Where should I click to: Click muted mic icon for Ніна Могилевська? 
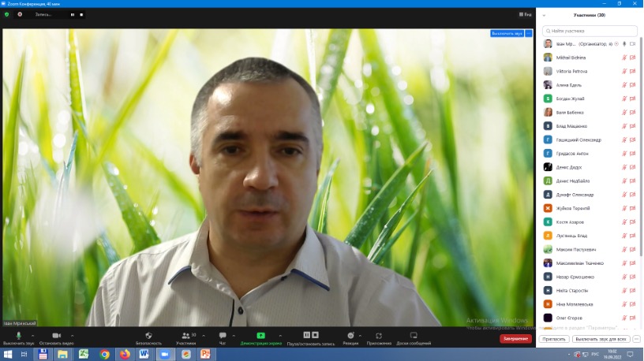tap(624, 304)
